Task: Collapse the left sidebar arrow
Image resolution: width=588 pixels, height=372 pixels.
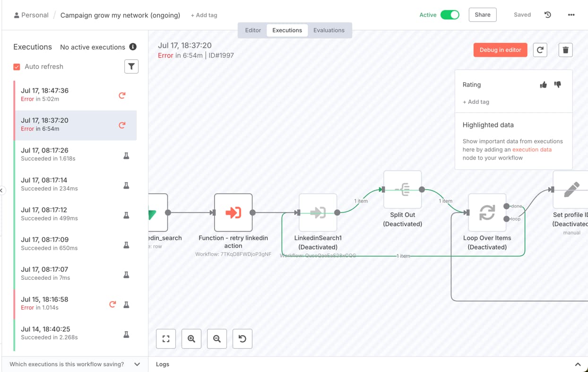Action: [2, 190]
